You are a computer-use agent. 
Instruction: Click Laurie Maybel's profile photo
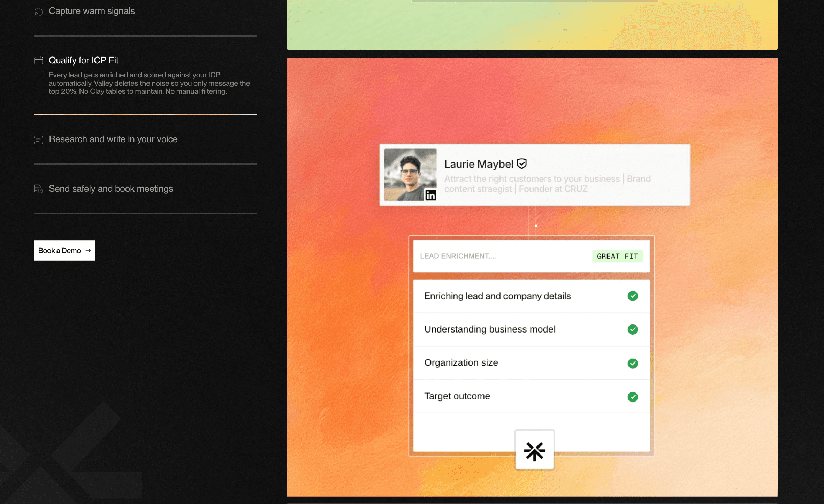410,175
